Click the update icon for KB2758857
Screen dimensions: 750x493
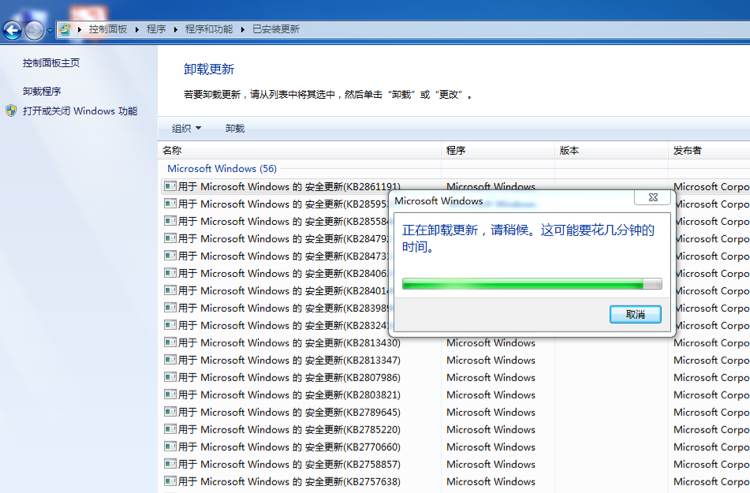pos(170,464)
